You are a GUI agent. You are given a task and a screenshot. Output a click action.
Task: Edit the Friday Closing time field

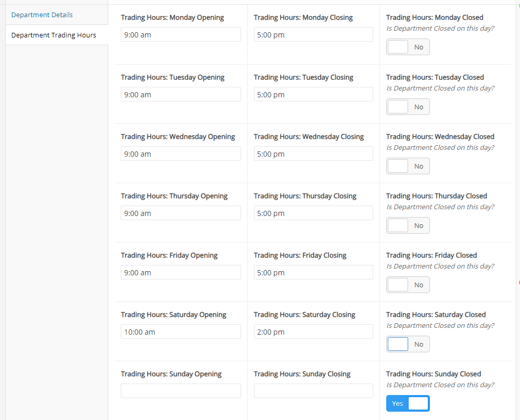tap(313, 272)
